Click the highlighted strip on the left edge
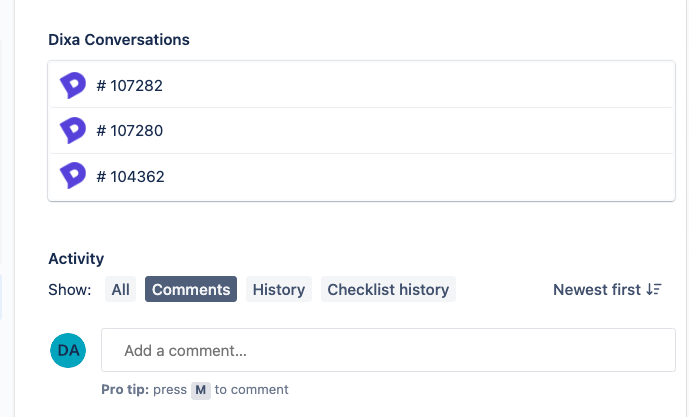This screenshot has width=689, height=417. 1,298
